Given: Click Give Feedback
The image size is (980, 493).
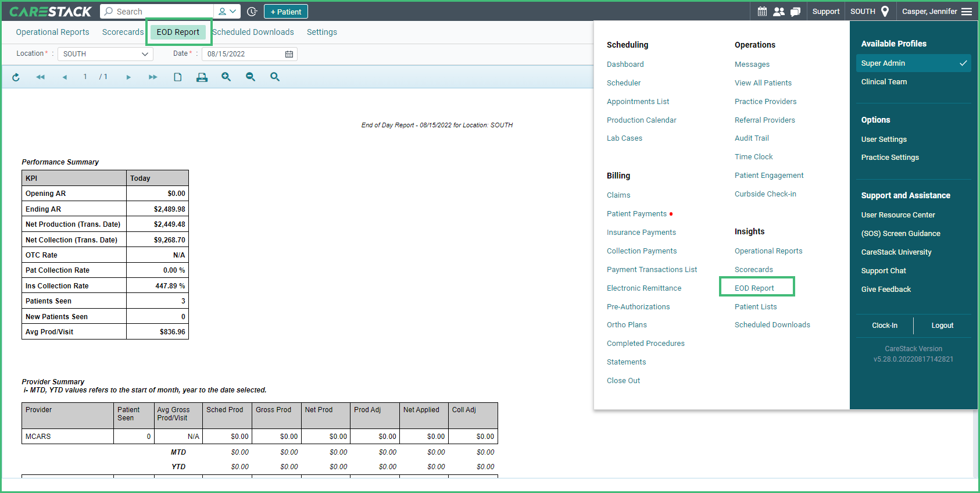Looking at the screenshot, I should [x=886, y=290].
